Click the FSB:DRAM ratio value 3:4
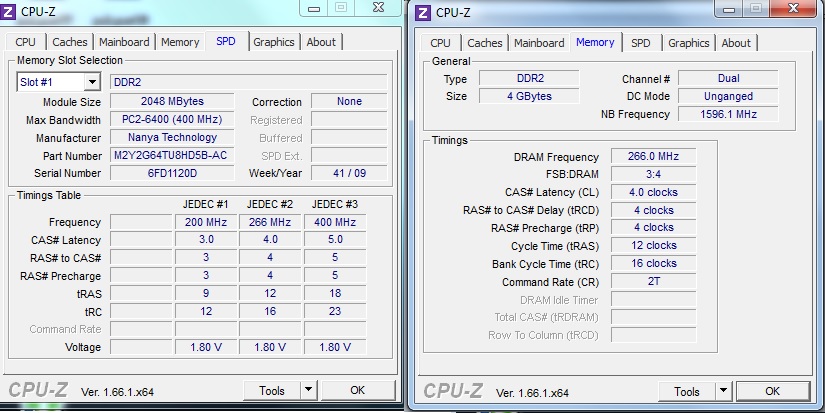The width and height of the screenshot is (825, 413). click(653, 174)
